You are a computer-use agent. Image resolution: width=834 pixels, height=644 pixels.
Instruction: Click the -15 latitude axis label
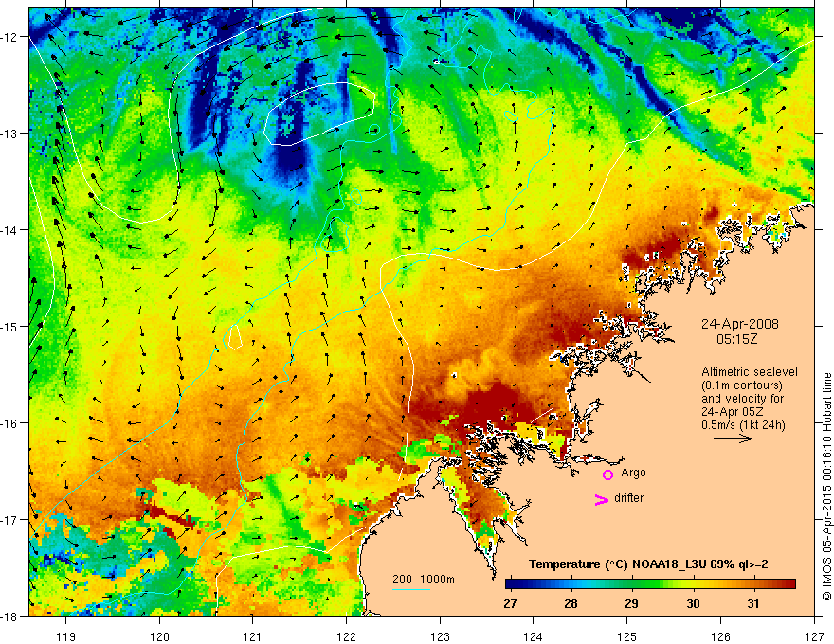click(10, 326)
